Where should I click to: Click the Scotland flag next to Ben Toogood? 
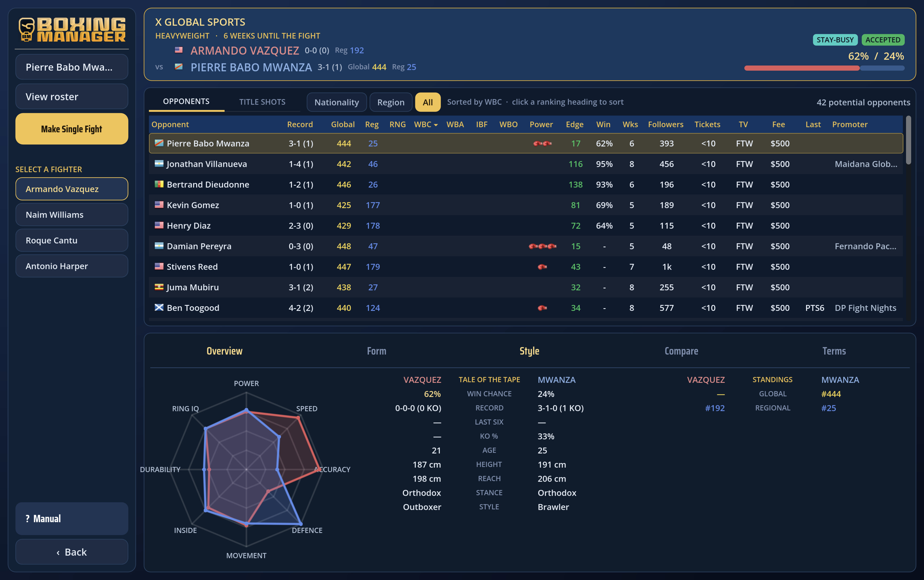click(159, 307)
